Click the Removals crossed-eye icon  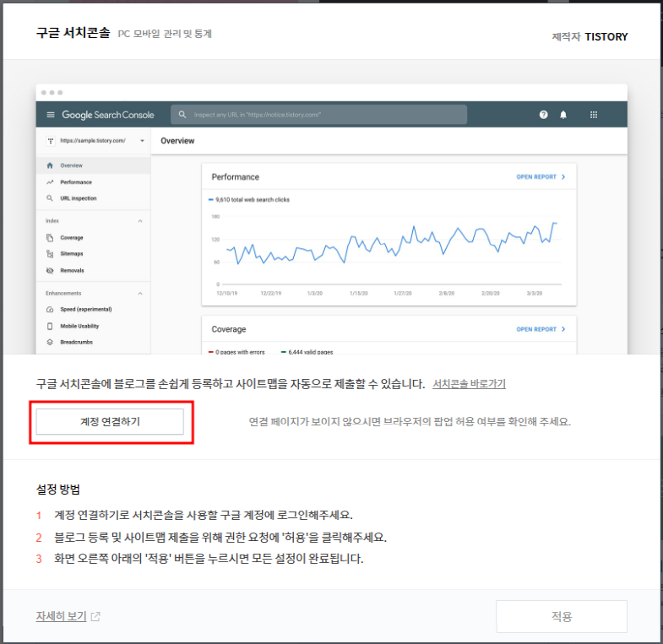(x=50, y=270)
